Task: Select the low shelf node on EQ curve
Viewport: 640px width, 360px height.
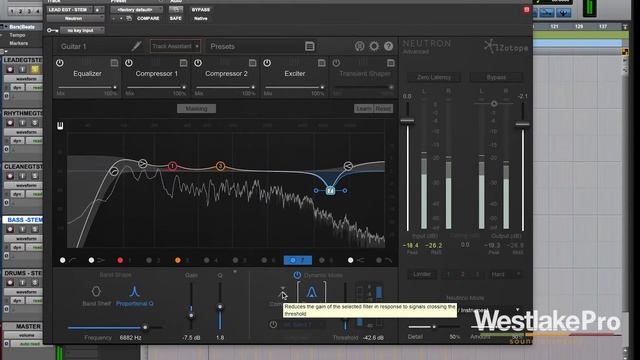Action: (142, 163)
